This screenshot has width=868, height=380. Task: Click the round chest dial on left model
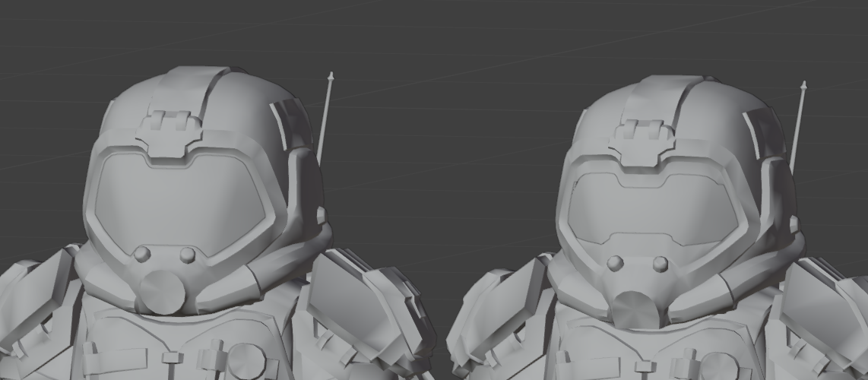pyautogui.click(x=247, y=362)
